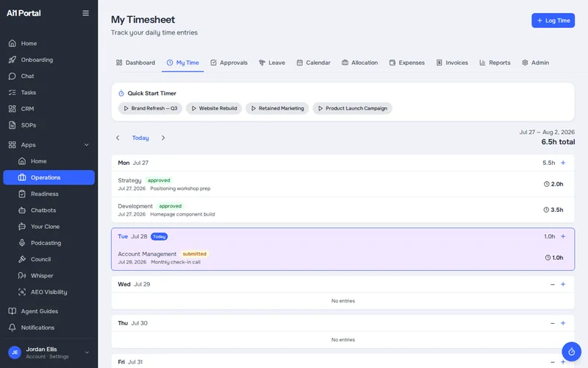This screenshot has height=368, width=588.
Task: Open the Account Management entry
Action: [343, 258]
